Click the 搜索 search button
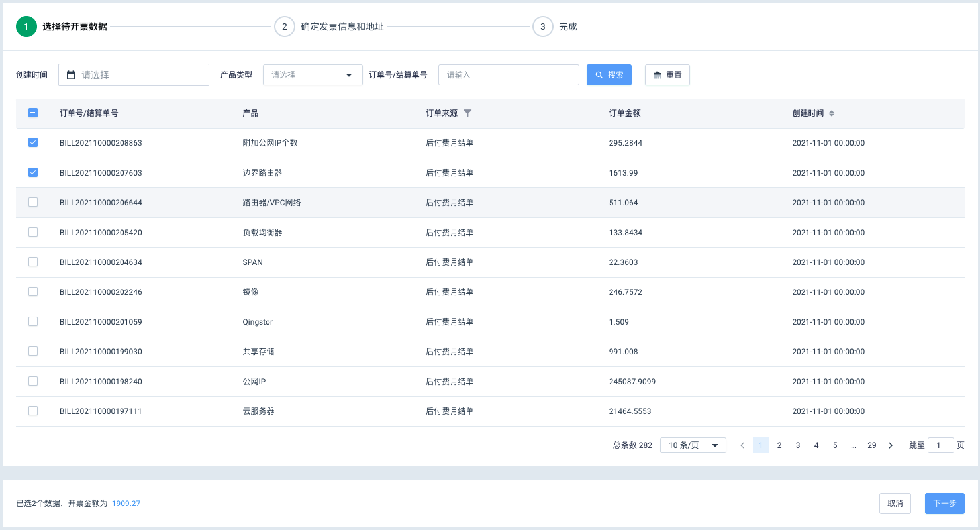 click(x=609, y=75)
